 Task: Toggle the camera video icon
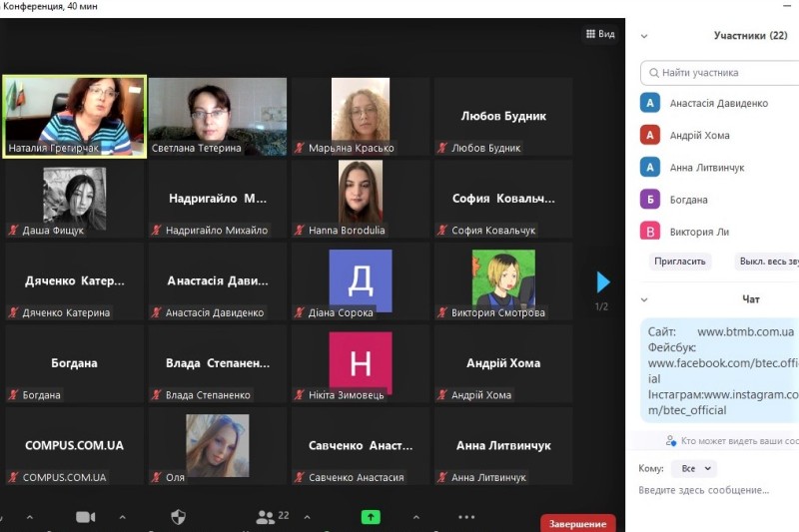click(x=85, y=517)
